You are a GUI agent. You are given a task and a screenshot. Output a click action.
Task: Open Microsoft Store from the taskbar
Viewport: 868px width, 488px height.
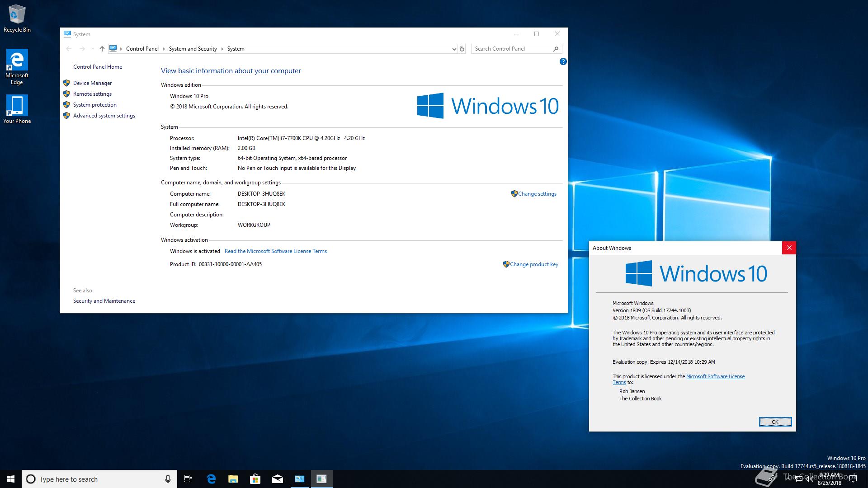[x=255, y=479]
